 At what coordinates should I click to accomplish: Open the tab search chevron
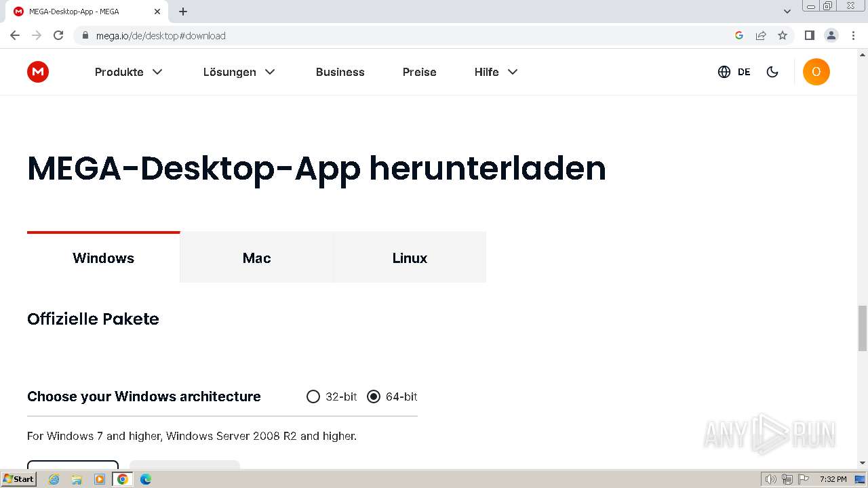tap(787, 12)
